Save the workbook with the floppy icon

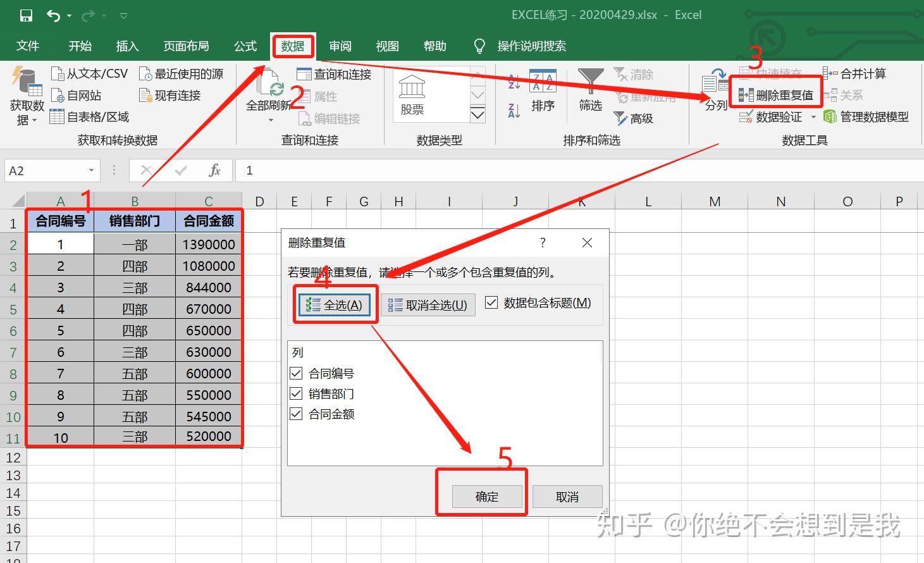[26, 16]
